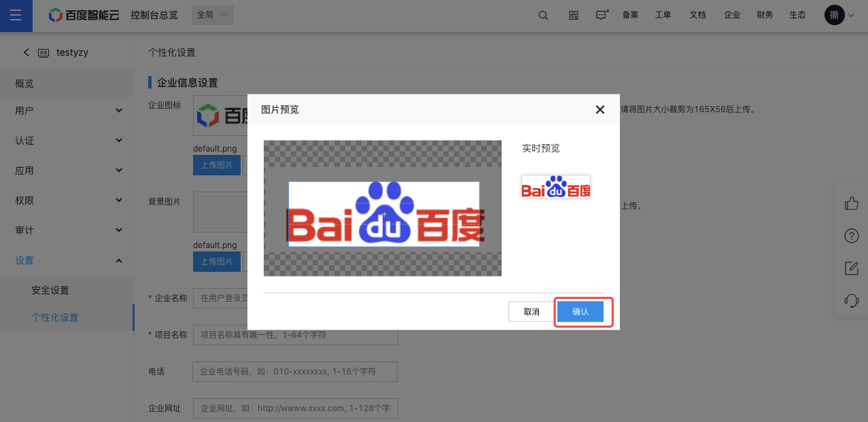The image size is (868, 422).
Task: Go back using arrow beside testyzy
Action: coord(27,52)
